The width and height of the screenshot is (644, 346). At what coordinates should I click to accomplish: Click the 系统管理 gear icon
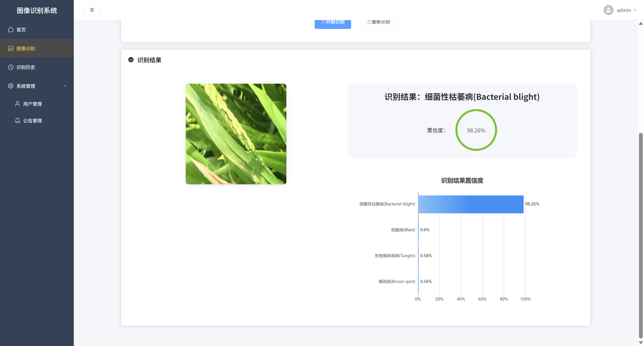tap(10, 86)
